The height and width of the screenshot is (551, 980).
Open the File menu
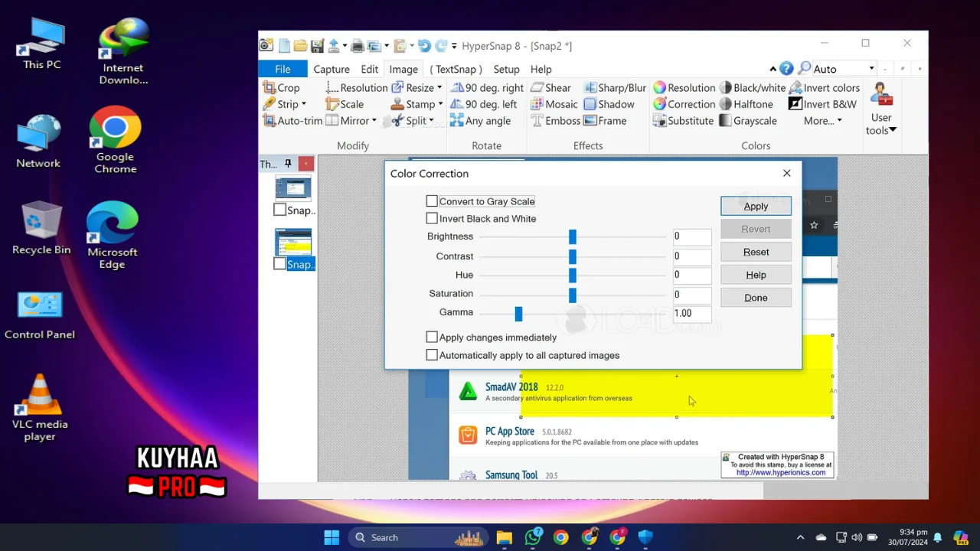click(283, 69)
